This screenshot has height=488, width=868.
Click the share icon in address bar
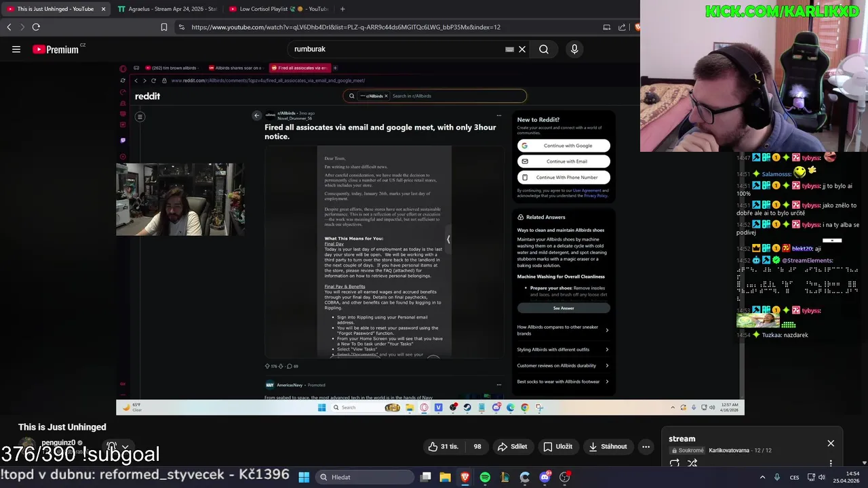tap(622, 27)
